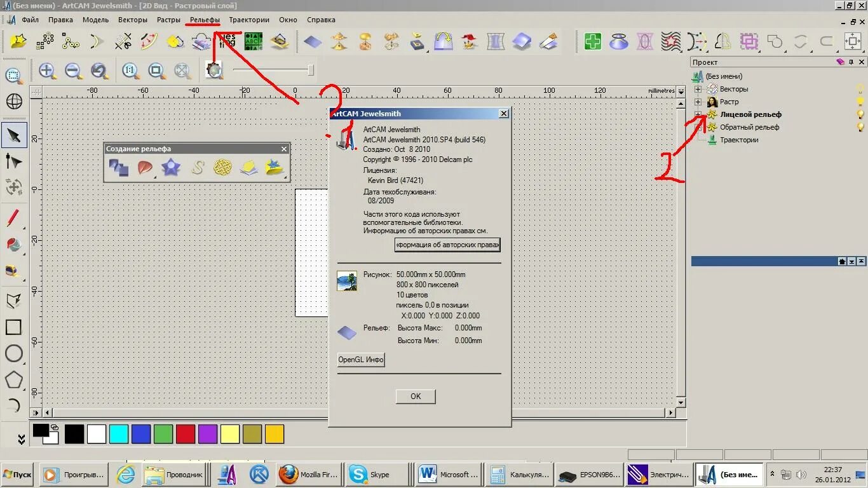This screenshot has width=868, height=488.
Task: Open the ruler units dropdown arrow
Action: [x=681, y=91]
